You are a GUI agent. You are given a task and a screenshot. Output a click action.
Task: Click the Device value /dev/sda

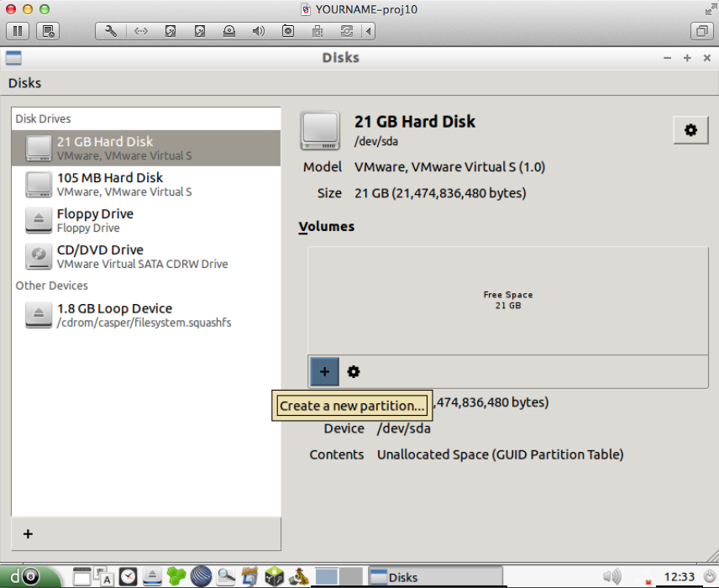coord(403,428)
